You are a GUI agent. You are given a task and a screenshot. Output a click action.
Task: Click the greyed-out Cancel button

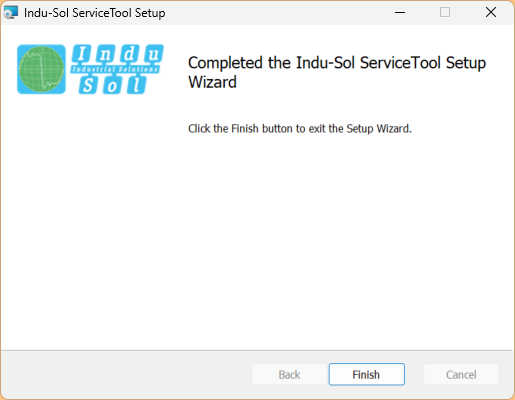click(x=461, y=374)
